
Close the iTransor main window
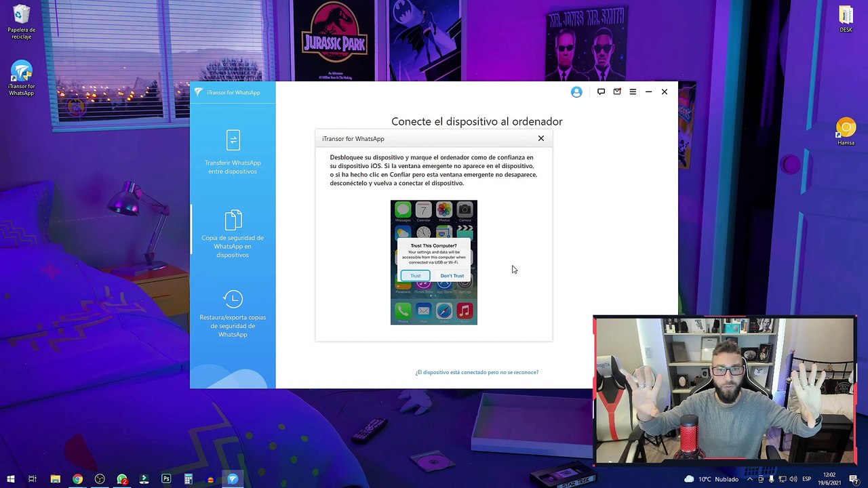pos(665,91)
